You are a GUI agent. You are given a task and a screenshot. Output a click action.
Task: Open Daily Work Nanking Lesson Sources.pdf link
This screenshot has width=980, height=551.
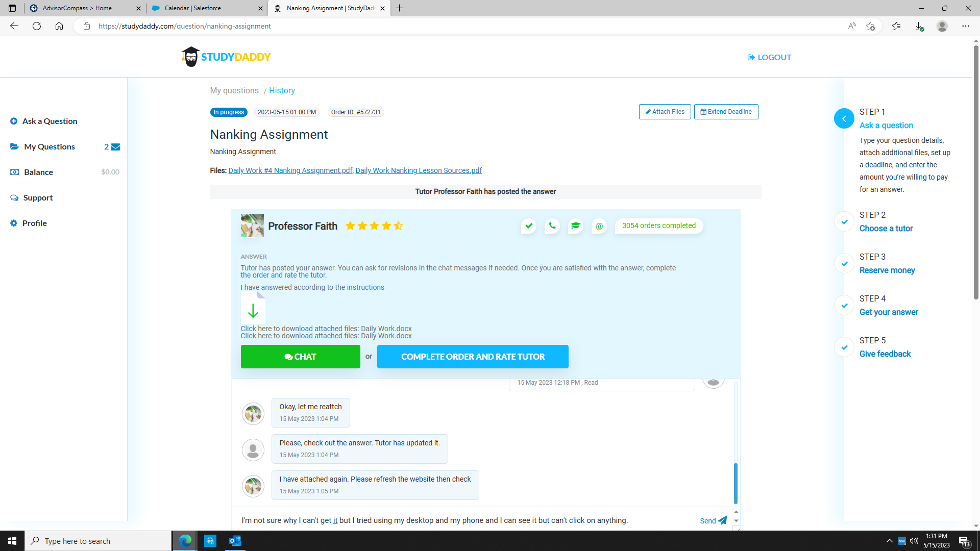(419, 170)
